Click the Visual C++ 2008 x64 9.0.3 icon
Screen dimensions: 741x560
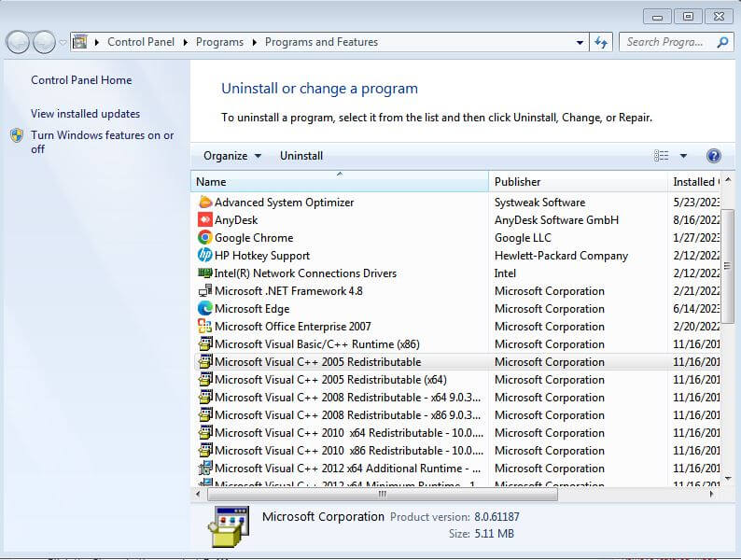(x=205, y=397)
